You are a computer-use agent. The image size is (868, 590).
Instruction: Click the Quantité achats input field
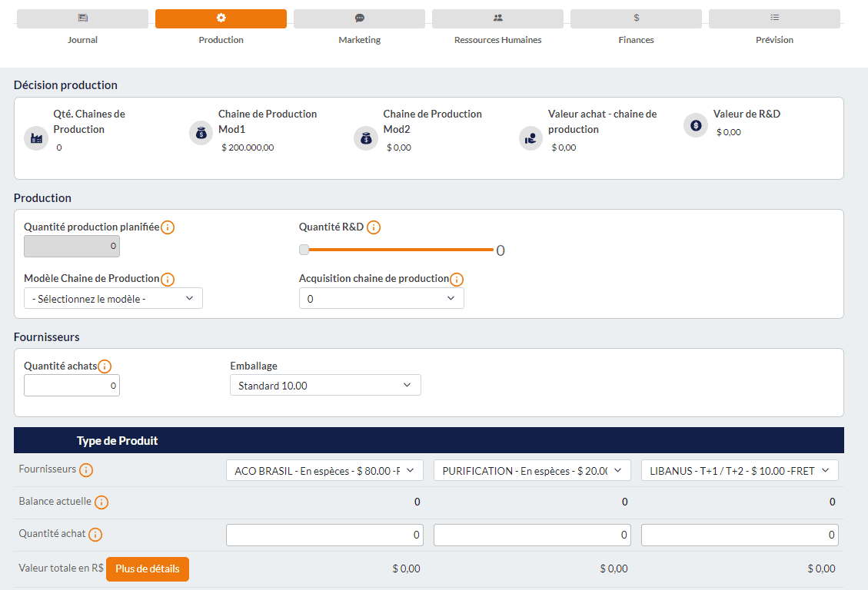coord(72,385)
